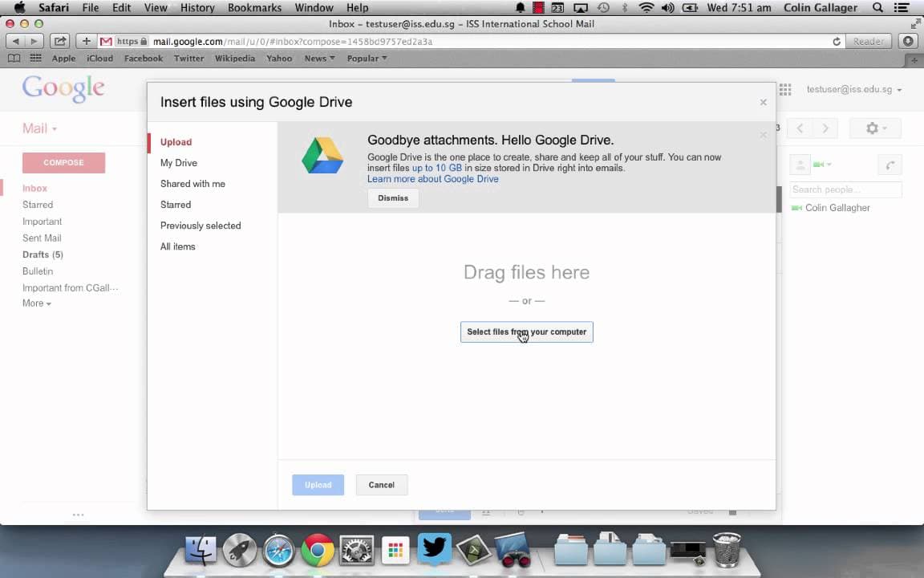Screen dimensions: 924x578
Task: Expand the Mail dropdown
Action: pos(39,128)
